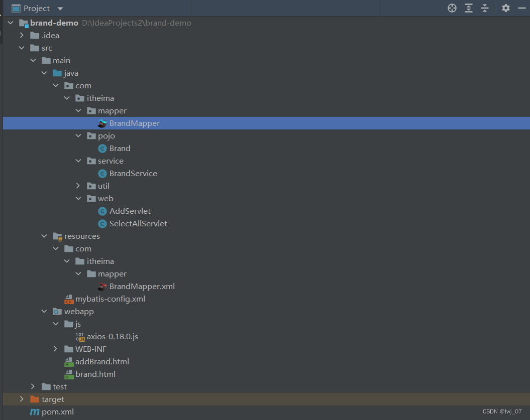
Task: Collapse the js folder
Action: (x=56, y=324)
